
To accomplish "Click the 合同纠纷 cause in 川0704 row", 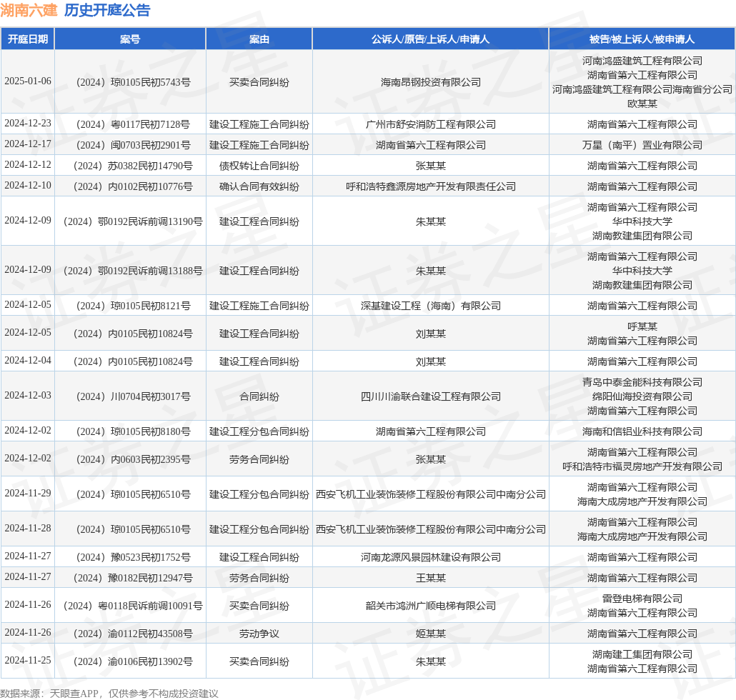I will tap(259, 396).
